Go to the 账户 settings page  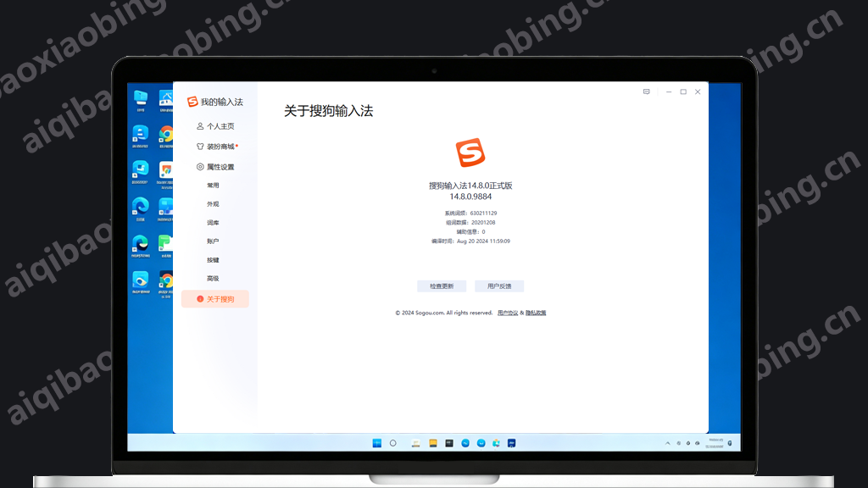(x=213, y=241)
